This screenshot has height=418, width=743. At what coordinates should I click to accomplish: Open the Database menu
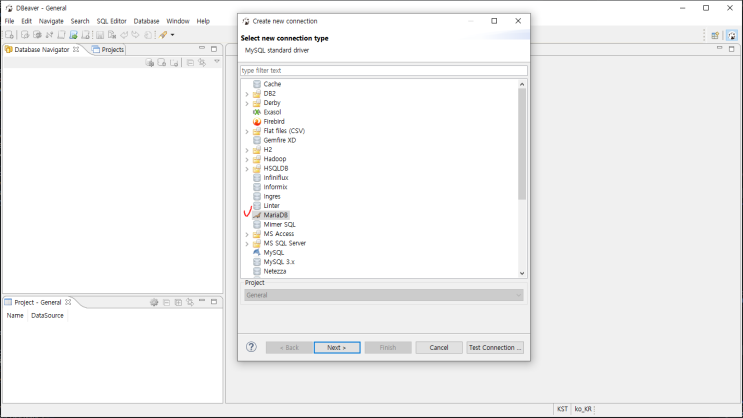click(146, 21)
